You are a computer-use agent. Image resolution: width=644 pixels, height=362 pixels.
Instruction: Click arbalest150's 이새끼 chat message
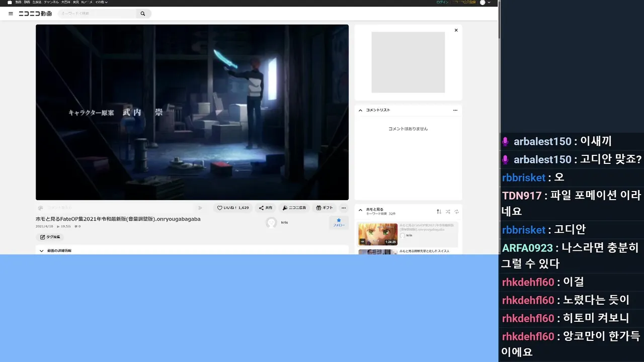596,141
